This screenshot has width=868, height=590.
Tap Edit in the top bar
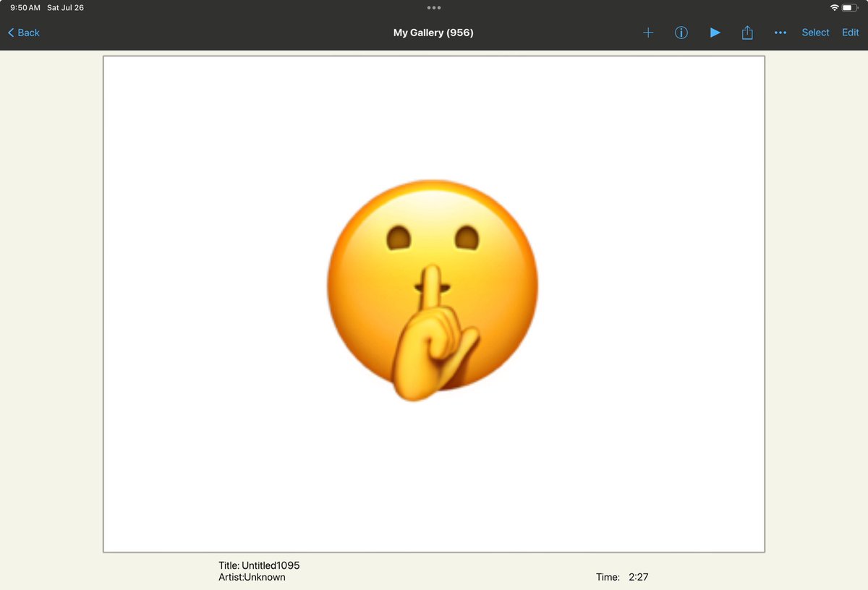(850, 33)
